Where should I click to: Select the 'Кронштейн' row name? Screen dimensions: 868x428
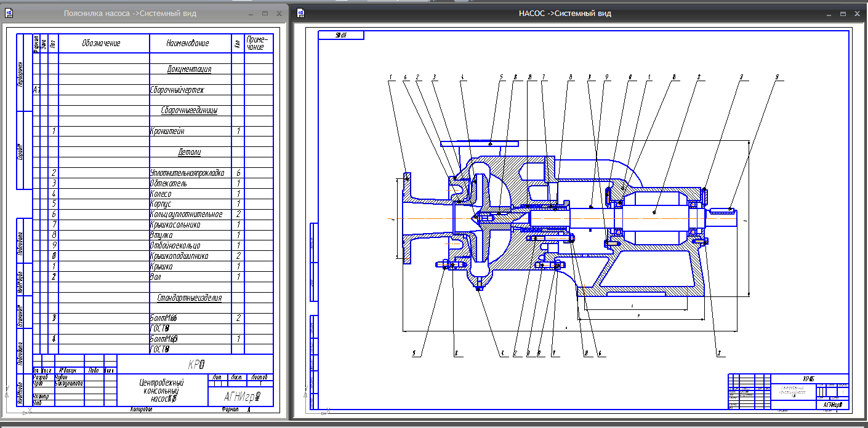tap(167, 131)
